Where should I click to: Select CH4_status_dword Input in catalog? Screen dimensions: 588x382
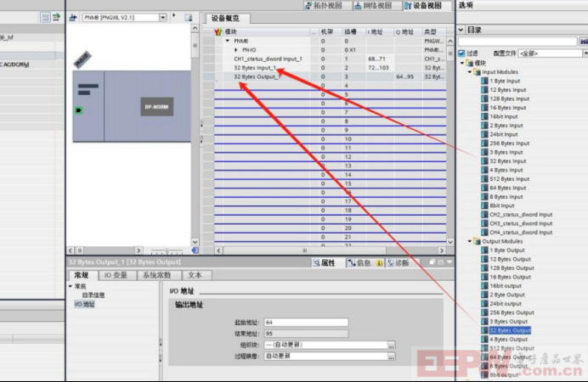pos(521,233)
